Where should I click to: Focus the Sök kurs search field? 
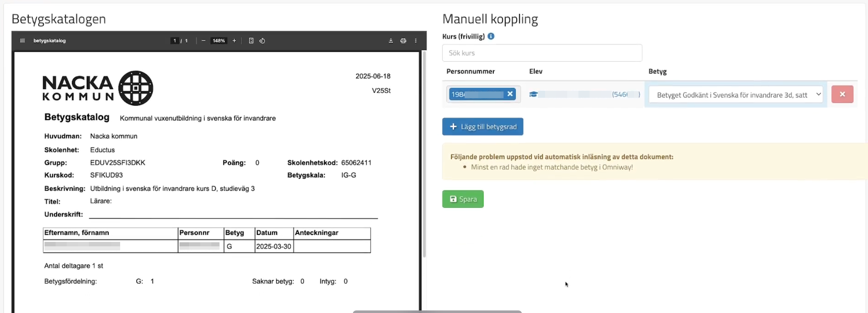(542, 53)
